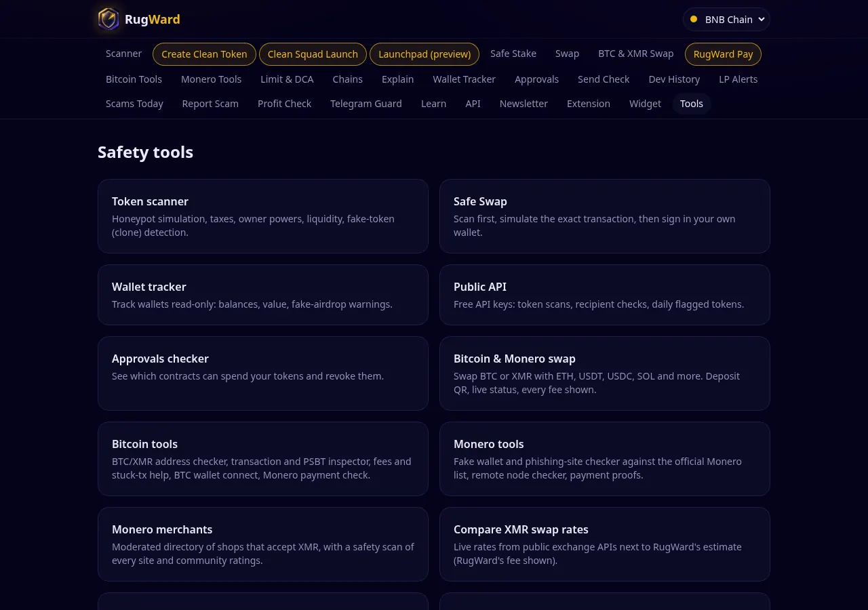Open Profit Check
This screenshot has width=868, height=610.
pyautogui.click(x=284, y=104)
